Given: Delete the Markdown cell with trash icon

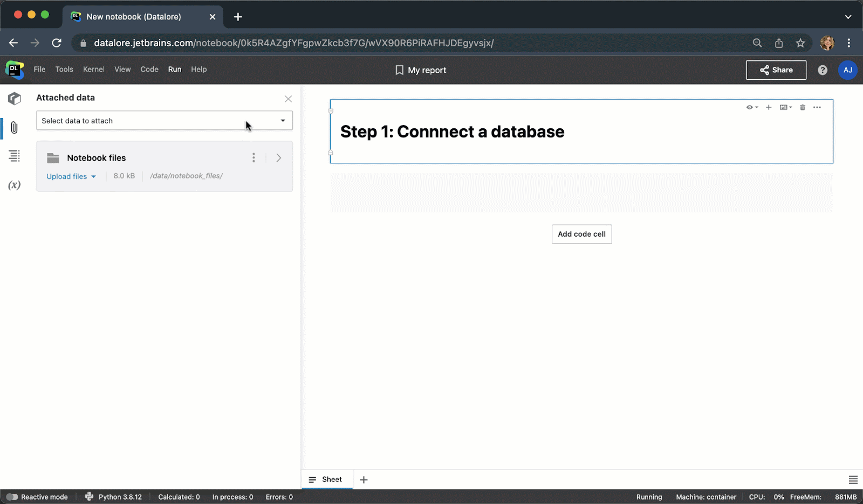Looking at the screenshot, I should [x=802, y=107].
